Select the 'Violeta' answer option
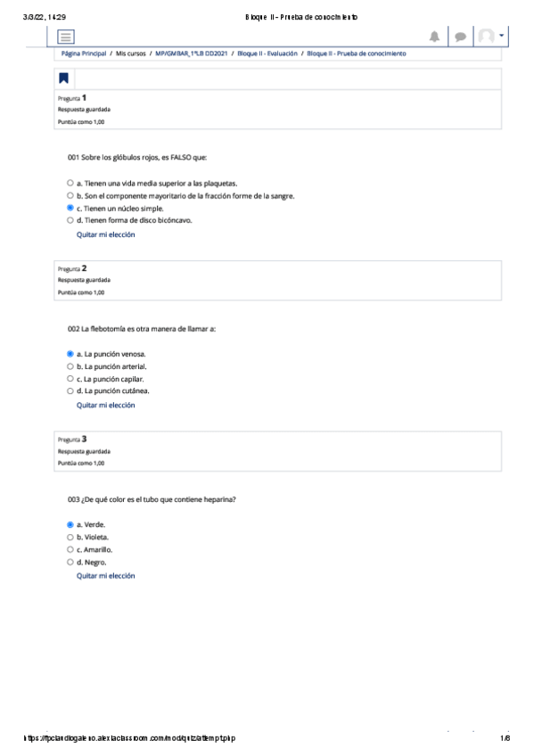The height and width of the screenshot is (756, 534). (70, 537)
